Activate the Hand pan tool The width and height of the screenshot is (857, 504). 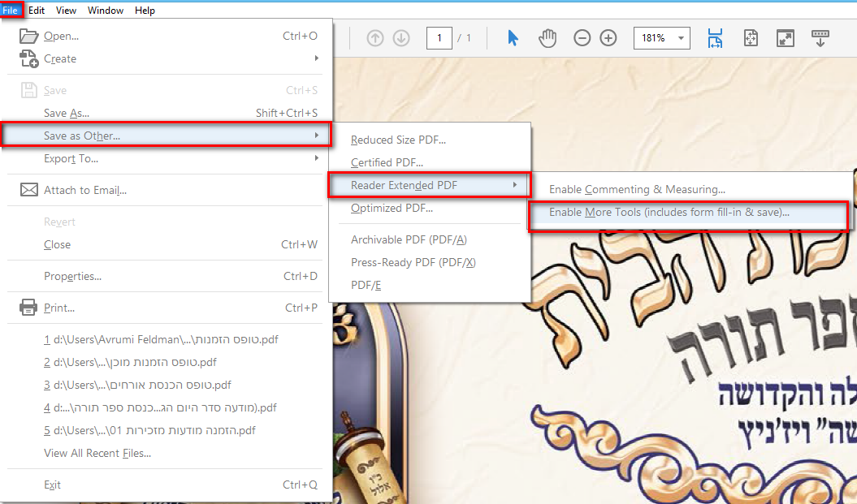(x=548, y=38)
